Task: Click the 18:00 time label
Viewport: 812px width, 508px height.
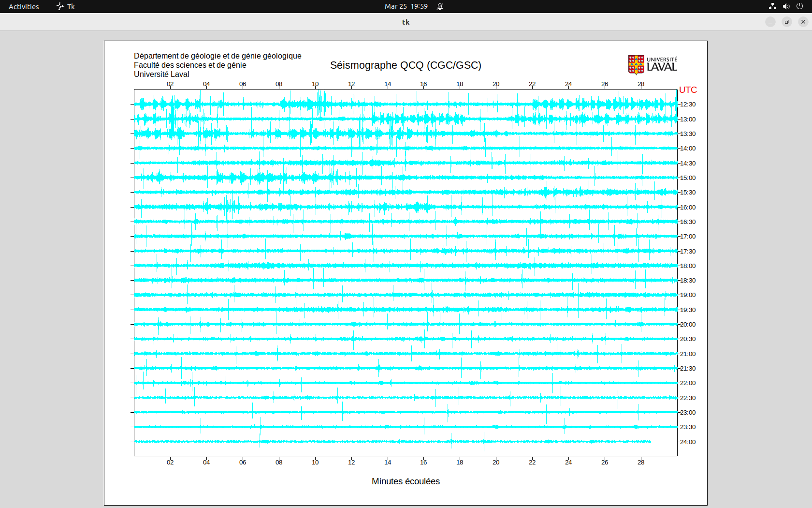Action: pyautogui.click(x=688, y=266)
